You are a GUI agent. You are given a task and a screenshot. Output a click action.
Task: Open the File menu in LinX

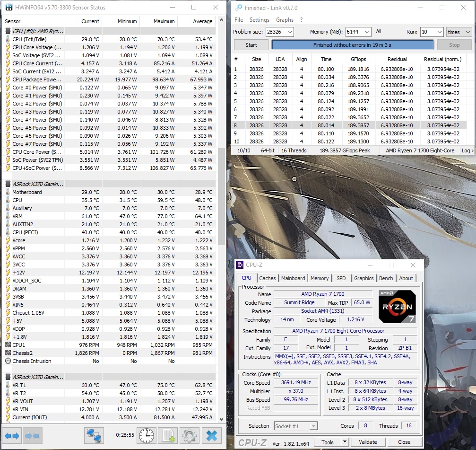[239, 20]
